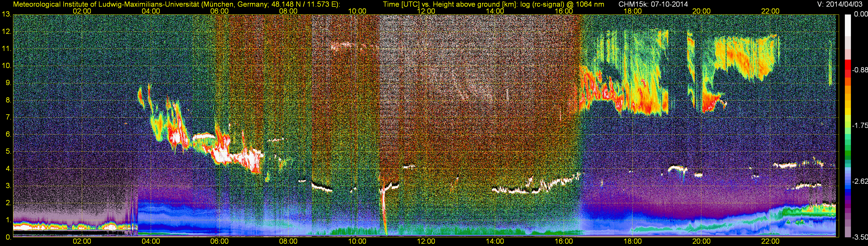Click the 6. km height axis label
The height and width of the screenshot is (246, 868).
pos(8,135)
